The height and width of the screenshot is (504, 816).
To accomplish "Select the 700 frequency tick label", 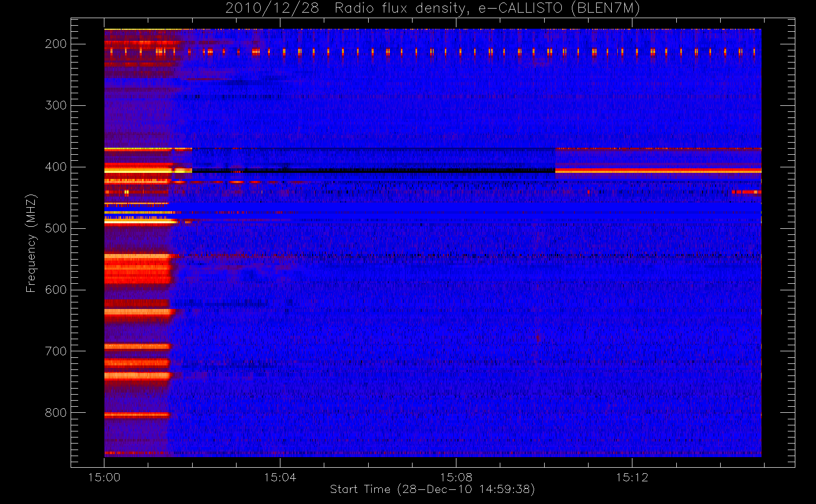I will coord(55,351).
